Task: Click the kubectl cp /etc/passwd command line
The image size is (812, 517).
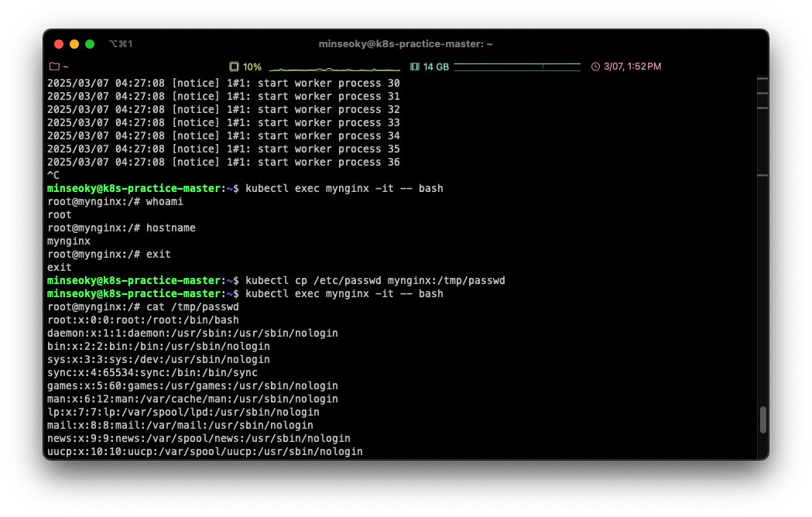Action: 375,280
